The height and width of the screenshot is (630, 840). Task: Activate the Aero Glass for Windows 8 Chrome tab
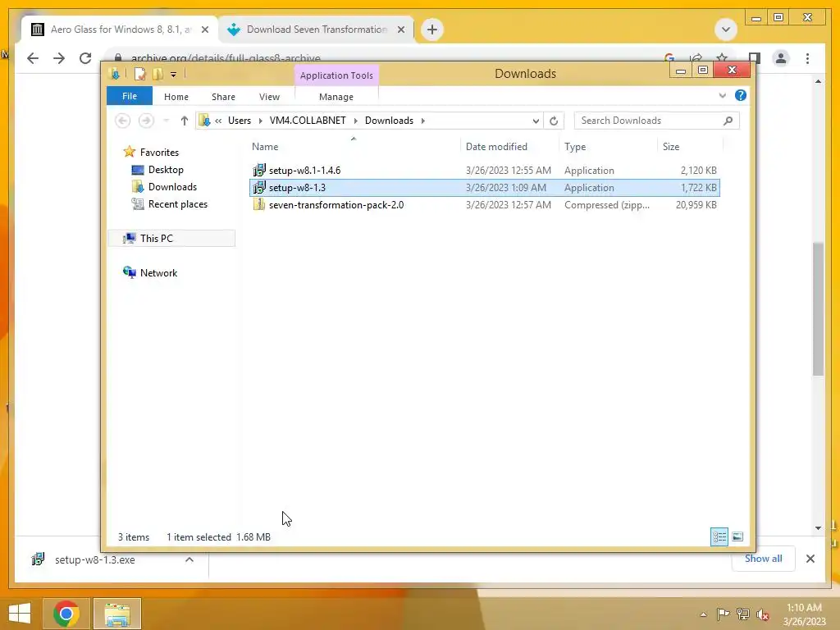[x=121, y=30]
